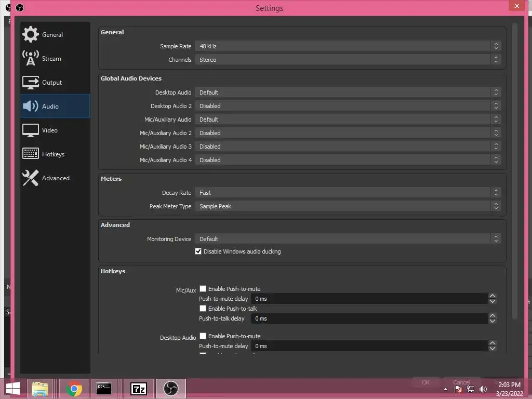
Task: Open the taskbar clock showing 2:03 PM
Action: click(x=509, y=389)
